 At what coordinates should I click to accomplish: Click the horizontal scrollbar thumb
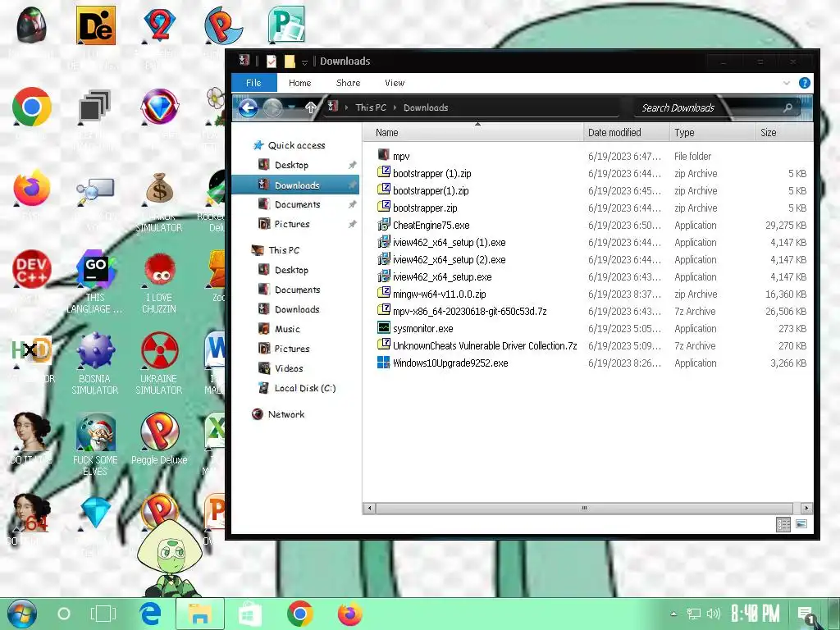[584, 508]
